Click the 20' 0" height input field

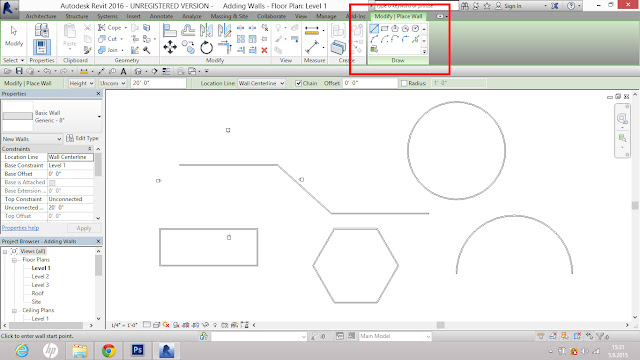158,83
